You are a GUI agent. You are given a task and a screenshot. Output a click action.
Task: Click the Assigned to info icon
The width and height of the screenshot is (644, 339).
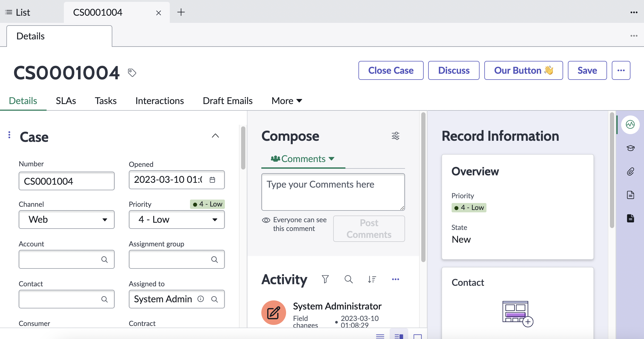coord(201,299)
